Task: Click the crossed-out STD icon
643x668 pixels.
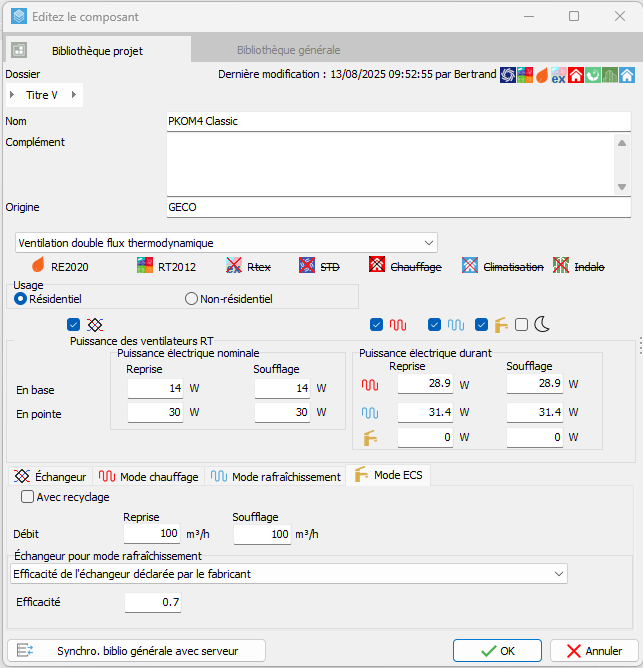Action: pyautogui.click(x=306, y=266)
